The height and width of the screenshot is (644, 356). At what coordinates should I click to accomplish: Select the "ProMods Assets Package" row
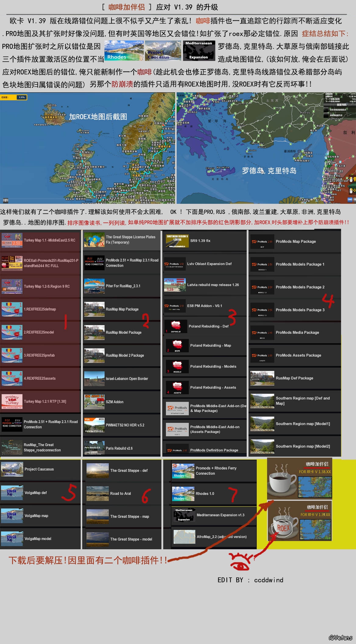pyautogui.click(x=295, y=356)
